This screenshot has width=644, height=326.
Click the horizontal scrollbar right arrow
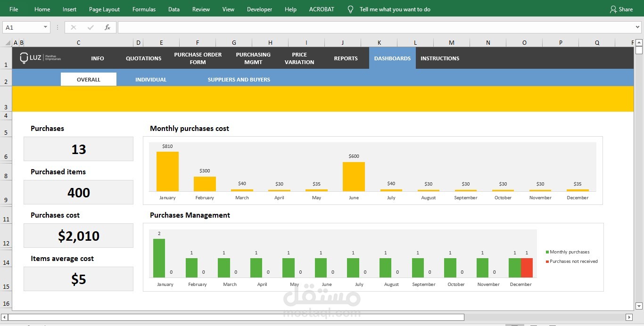629,317
